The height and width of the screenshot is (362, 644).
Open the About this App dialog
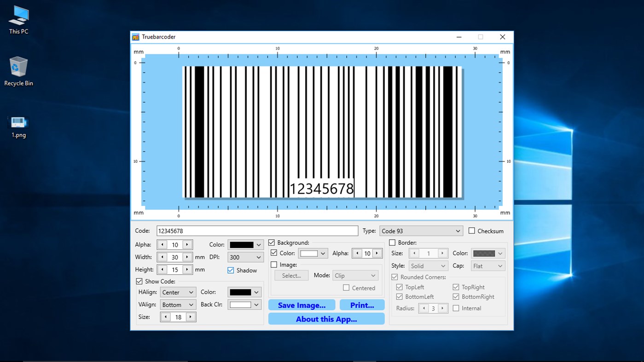(x=326, y=318)
